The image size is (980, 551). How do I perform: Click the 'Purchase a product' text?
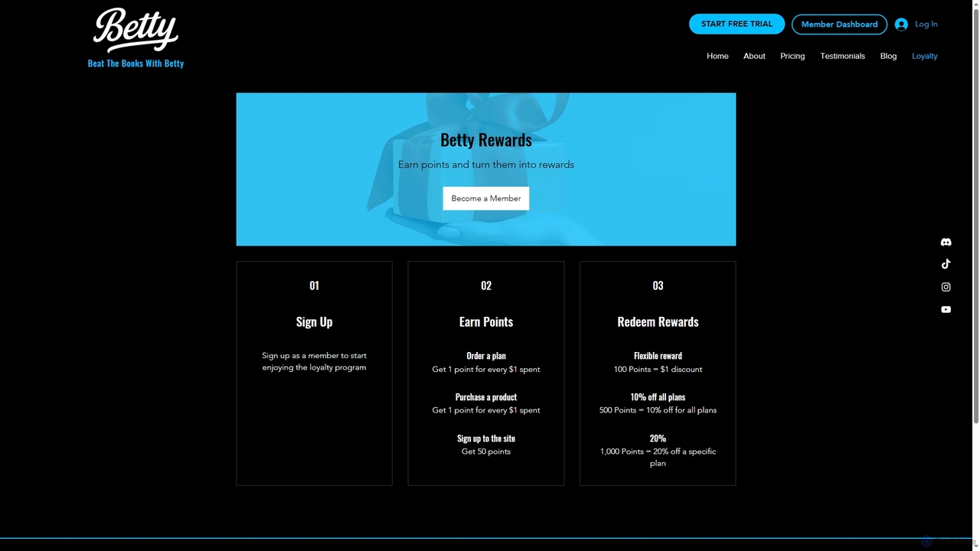point(486,397)
